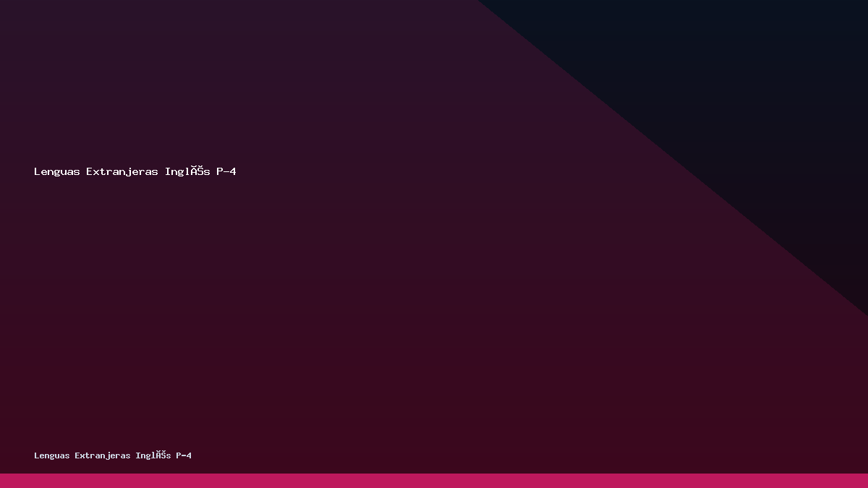Image resolution: width=868 pixels, height=488 pixels.
Task: Select the word 'Extranjeras' in the large title
Action: coord(122,171)
